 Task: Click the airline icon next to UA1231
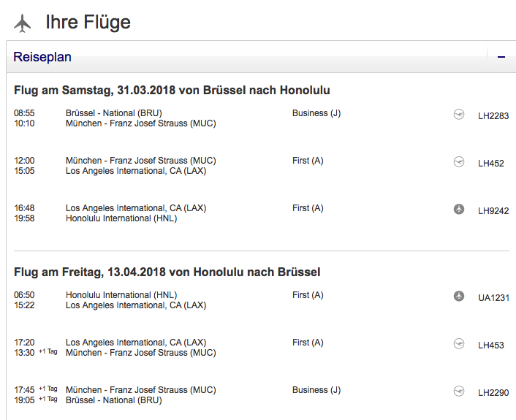[459, 297]
